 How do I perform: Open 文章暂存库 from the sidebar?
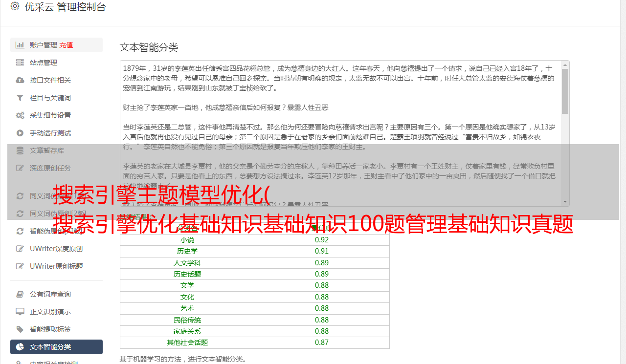coord(46,150)
